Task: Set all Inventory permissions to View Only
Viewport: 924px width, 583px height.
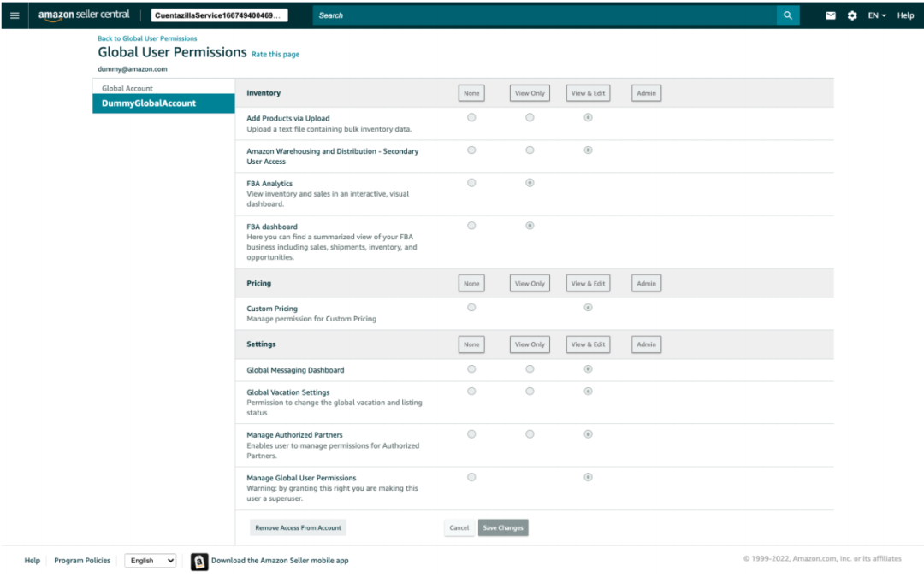Action: click(x=530, y=93)
